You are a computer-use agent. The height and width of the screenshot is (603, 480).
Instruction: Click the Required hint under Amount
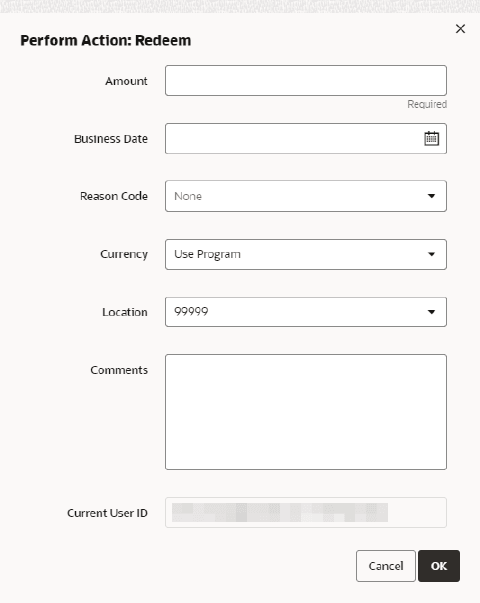tap(427, 104)
